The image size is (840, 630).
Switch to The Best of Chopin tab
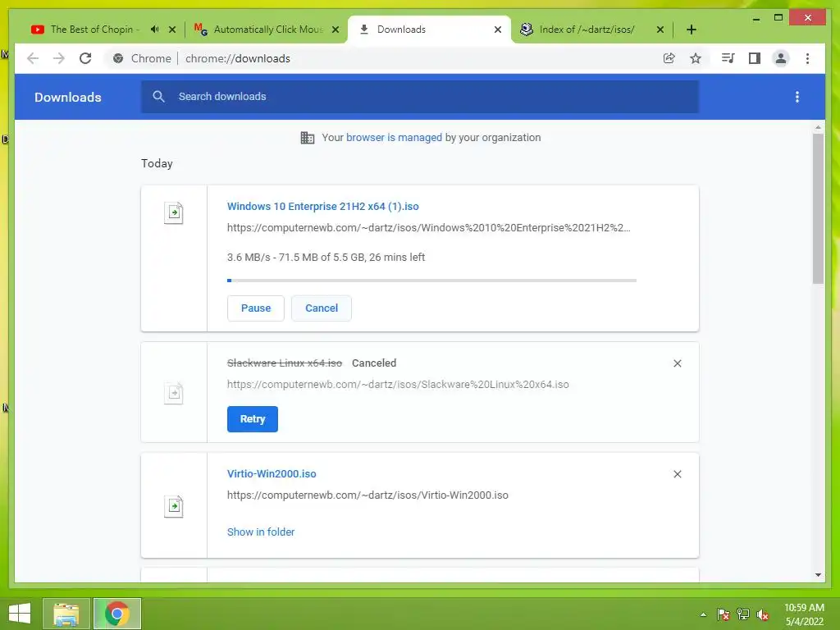point(95,30)
